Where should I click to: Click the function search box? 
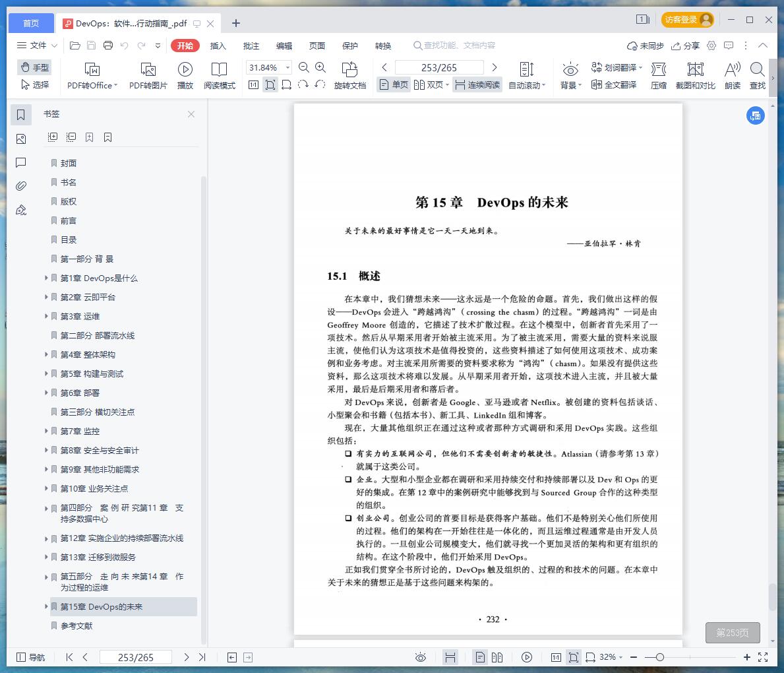[454, 46]
